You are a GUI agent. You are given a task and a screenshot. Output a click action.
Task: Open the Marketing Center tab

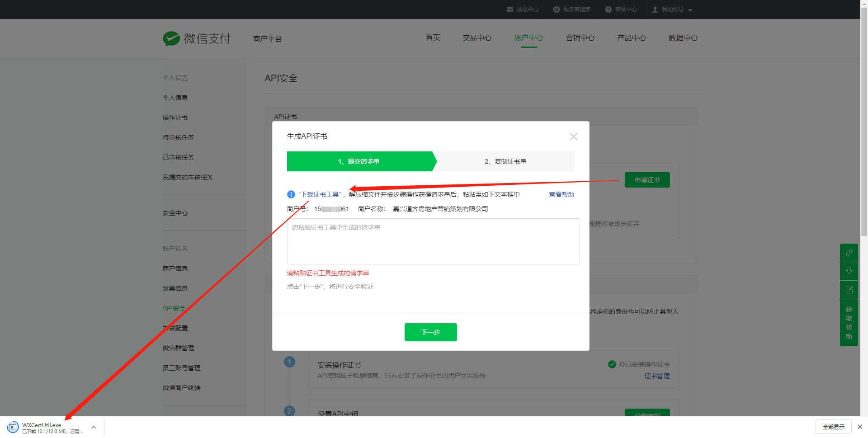[580, 38]
